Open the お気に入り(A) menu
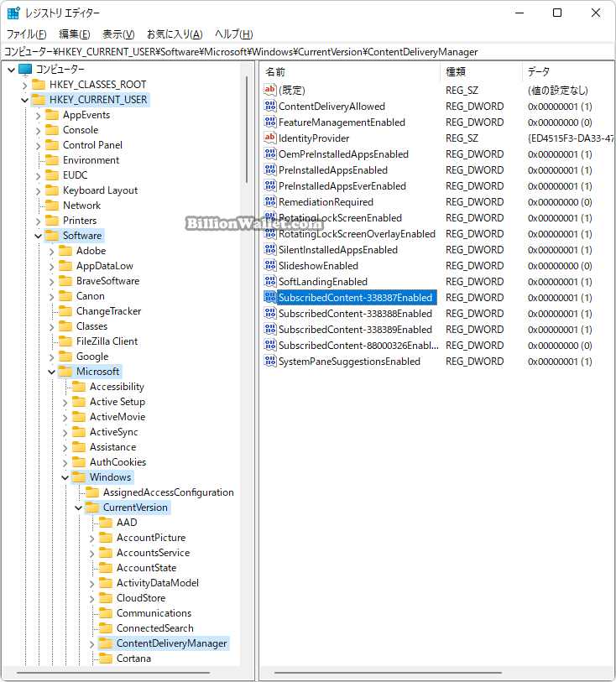 click(x=175, y=34)
